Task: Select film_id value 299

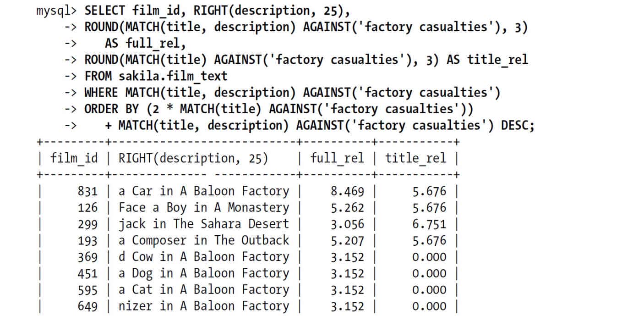Action: 87,224
